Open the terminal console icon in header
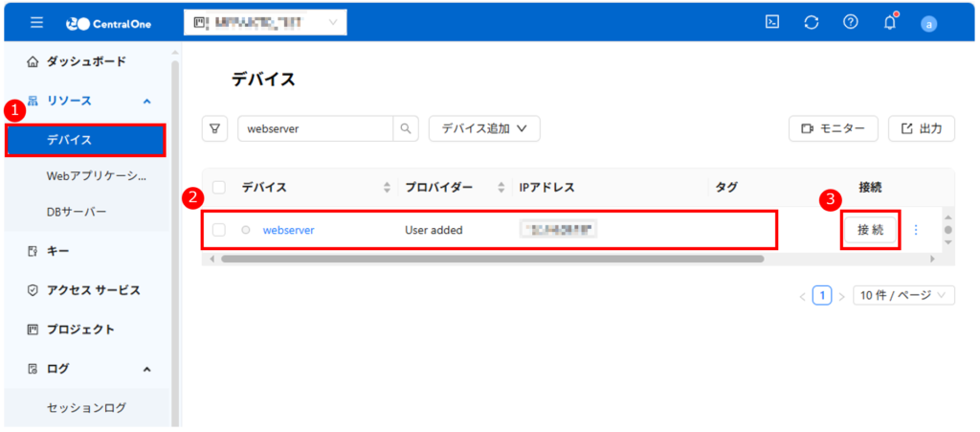The height and width of the screenshot is (432, 980). (772, 23)
